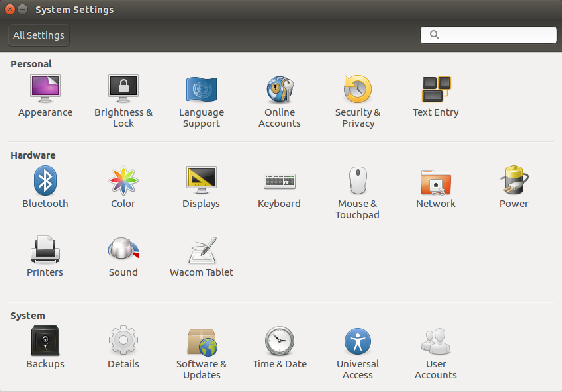Open Mouse & Touchpad settings
562x392 pixels.
point(358,187)
